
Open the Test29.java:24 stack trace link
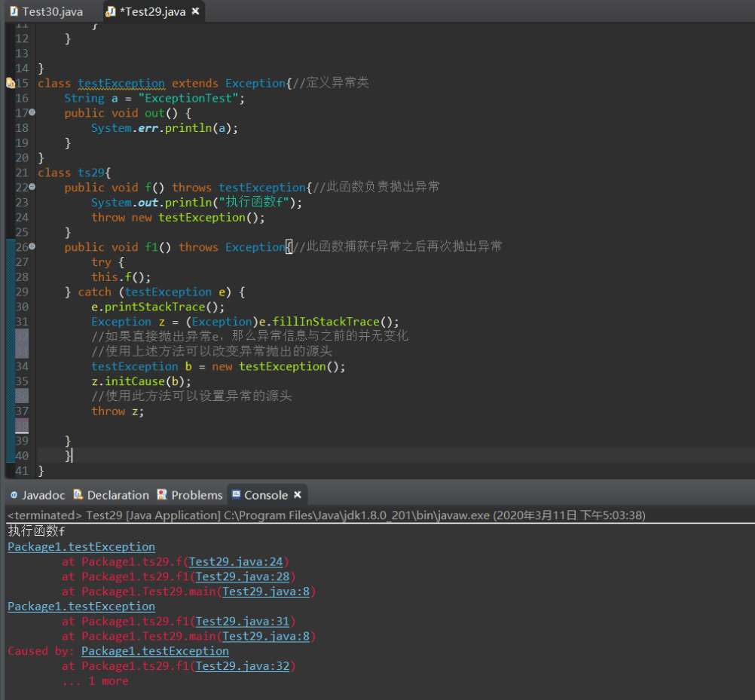(236, 561)
